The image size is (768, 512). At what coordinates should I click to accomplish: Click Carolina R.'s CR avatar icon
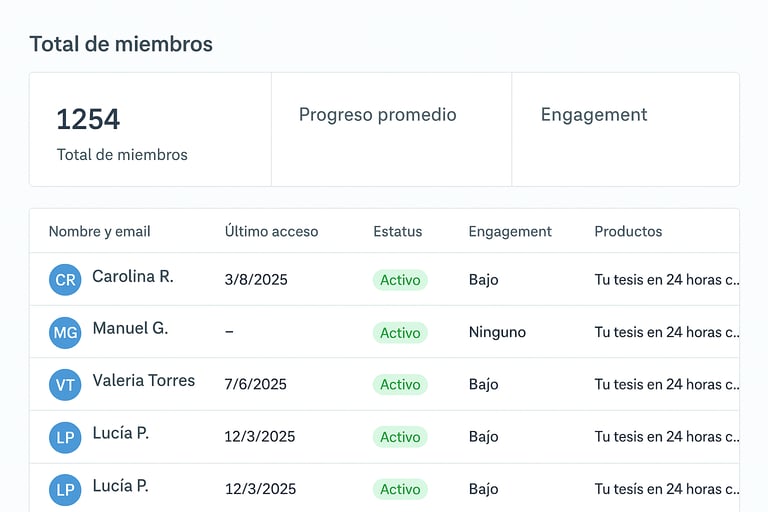click(65, 280)
